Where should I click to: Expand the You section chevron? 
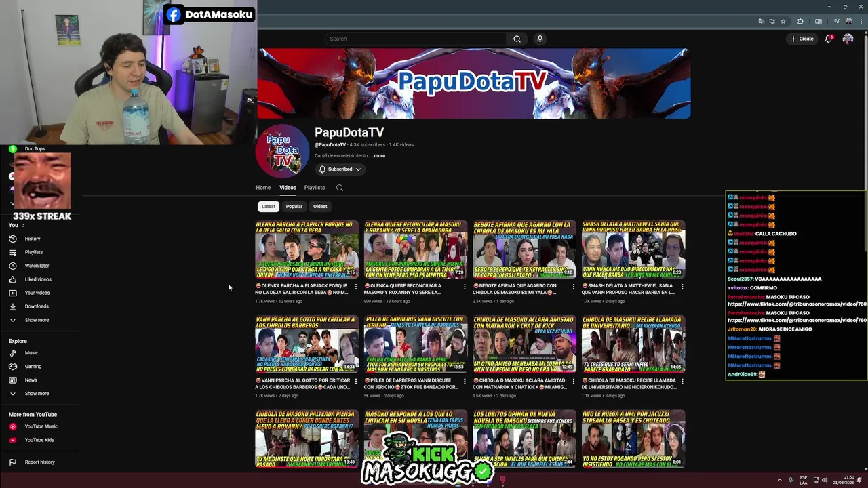[24, 225]
